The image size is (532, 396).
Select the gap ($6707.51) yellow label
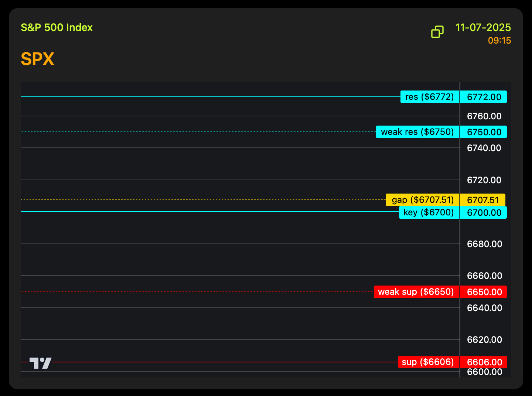pyautogui.click(x=422, y=200)
